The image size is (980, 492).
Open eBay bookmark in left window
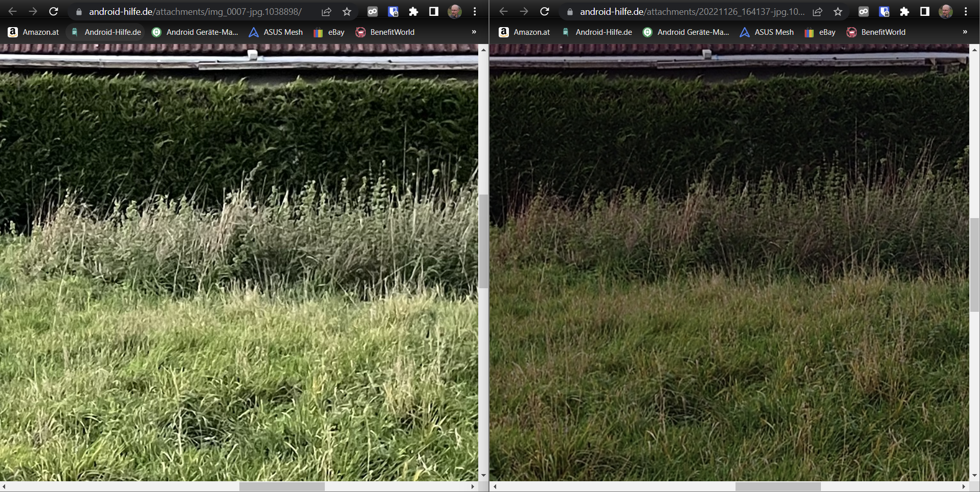[x=329, y=32]
